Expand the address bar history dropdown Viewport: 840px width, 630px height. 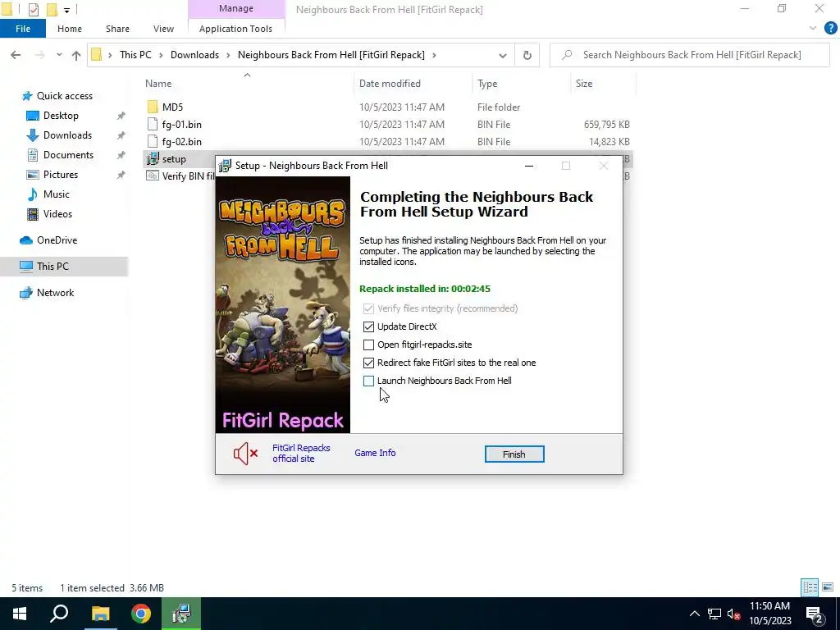503,55
